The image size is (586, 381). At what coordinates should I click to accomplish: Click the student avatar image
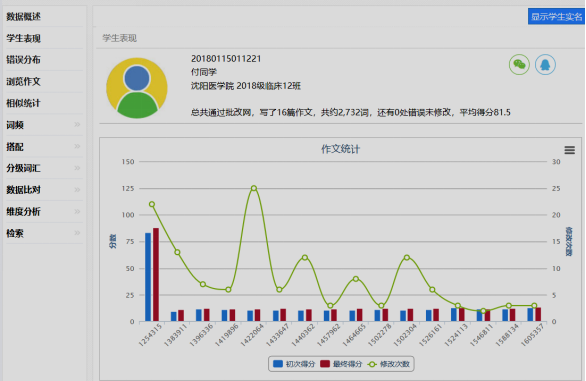coord(137,88)
